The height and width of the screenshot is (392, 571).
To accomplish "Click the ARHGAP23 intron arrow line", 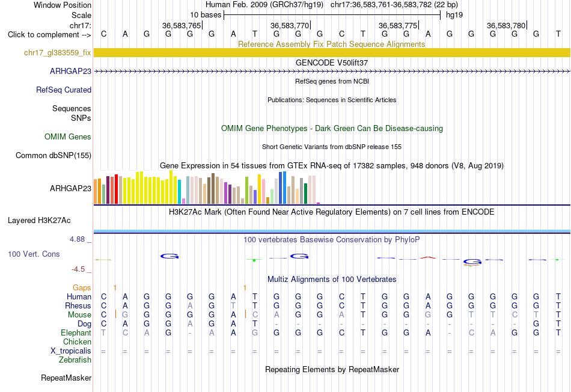I will (x=332, y=72).
